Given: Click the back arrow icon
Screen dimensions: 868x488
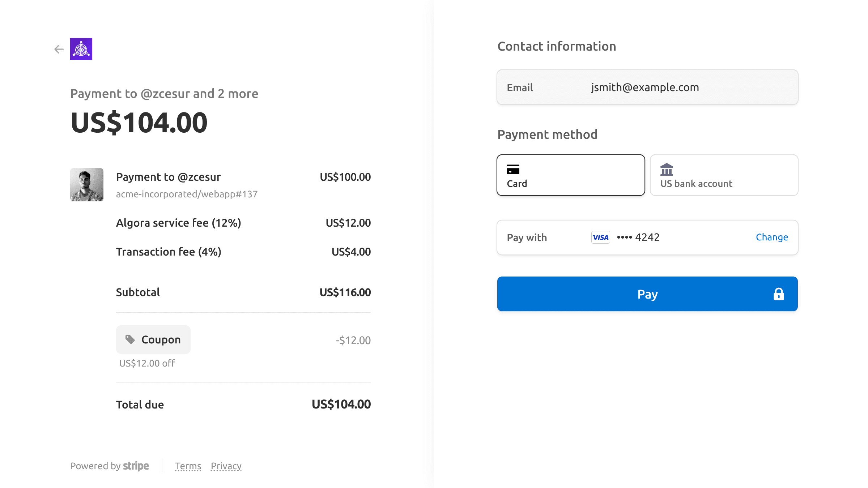Looking at the screenshot, I should [59, 49].
